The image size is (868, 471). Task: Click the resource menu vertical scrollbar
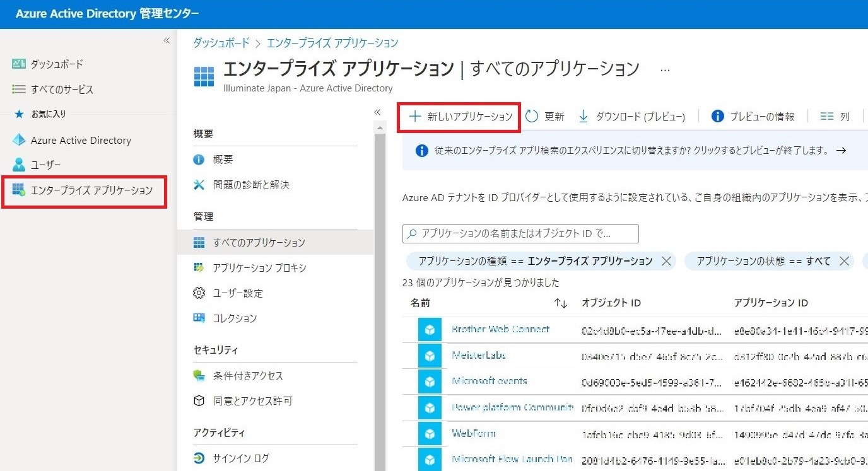click(x=380, y=301)
